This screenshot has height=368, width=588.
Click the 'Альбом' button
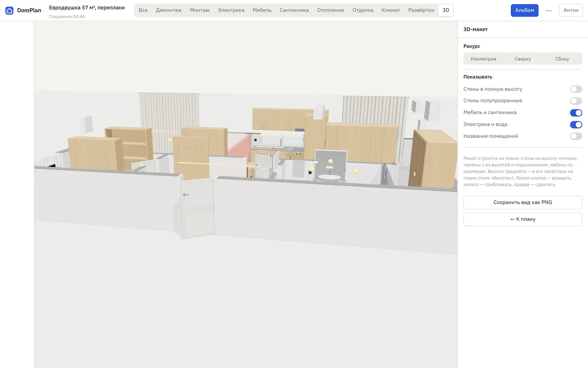[524, 10]
